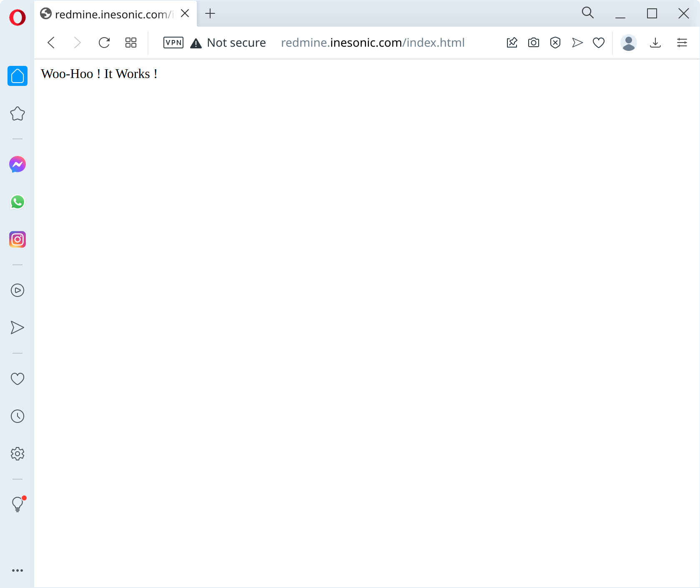Open the profile account menu
Viewport: 700px width, 588px height.
[x=628, y=43]
